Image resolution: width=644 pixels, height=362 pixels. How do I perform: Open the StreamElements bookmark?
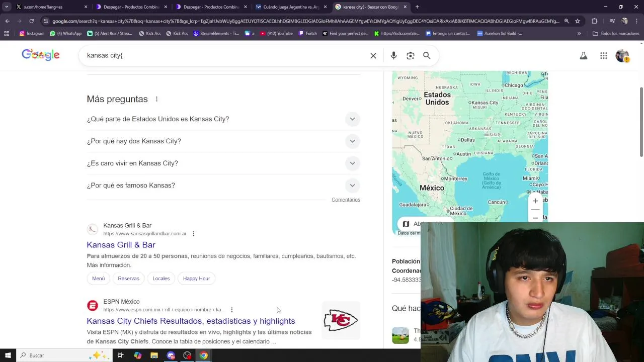click(x=216, y=34)
